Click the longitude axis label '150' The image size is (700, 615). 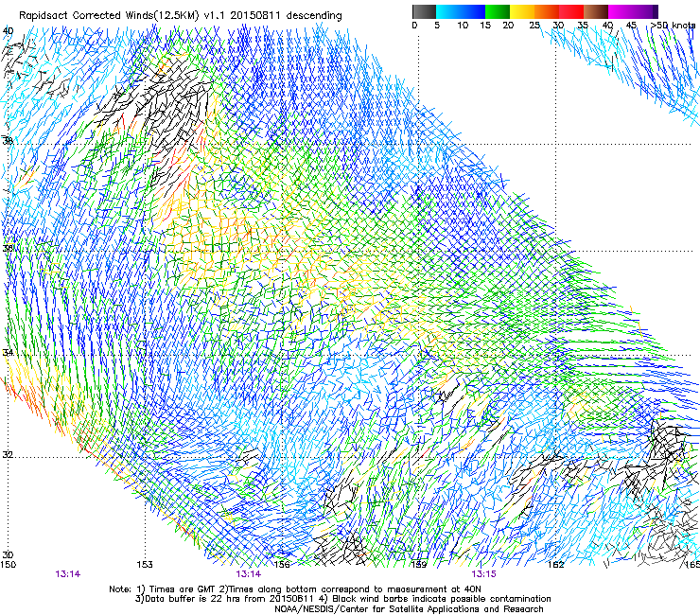tap(9, 565)
